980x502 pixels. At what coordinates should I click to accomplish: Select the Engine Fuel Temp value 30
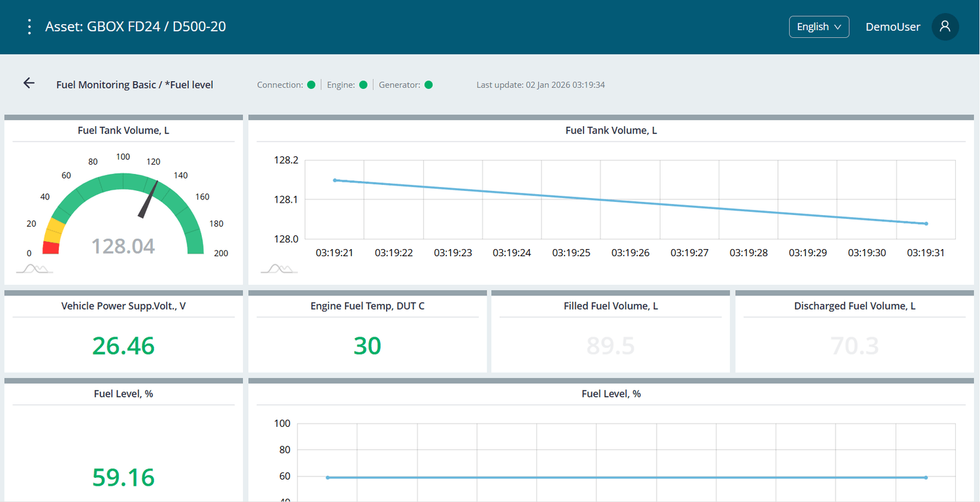click(367, 345)
